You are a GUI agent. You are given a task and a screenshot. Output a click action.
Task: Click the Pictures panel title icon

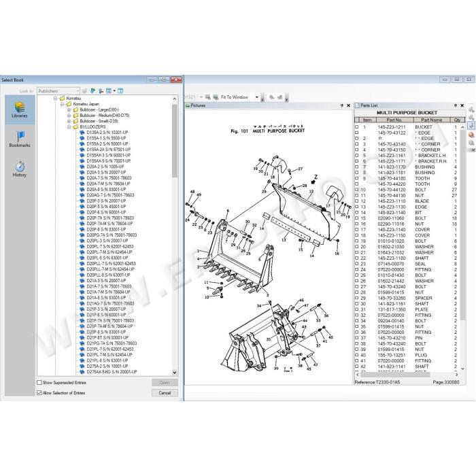(188, 105)
